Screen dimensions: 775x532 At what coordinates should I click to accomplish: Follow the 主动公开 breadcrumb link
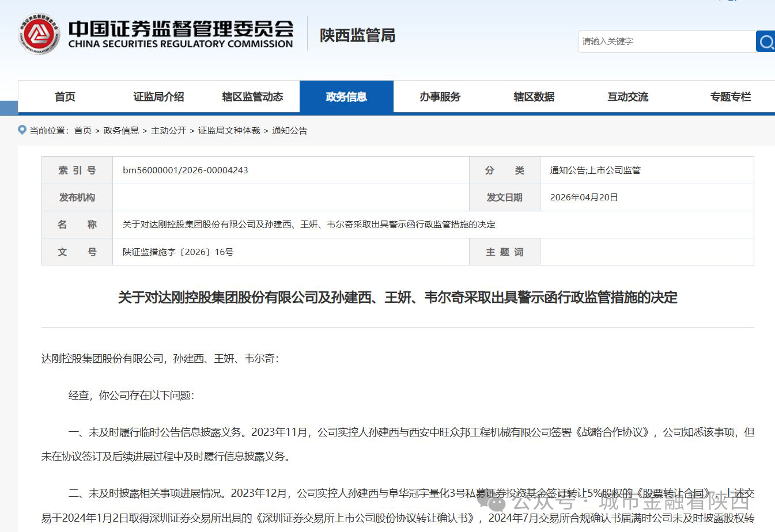168,131
